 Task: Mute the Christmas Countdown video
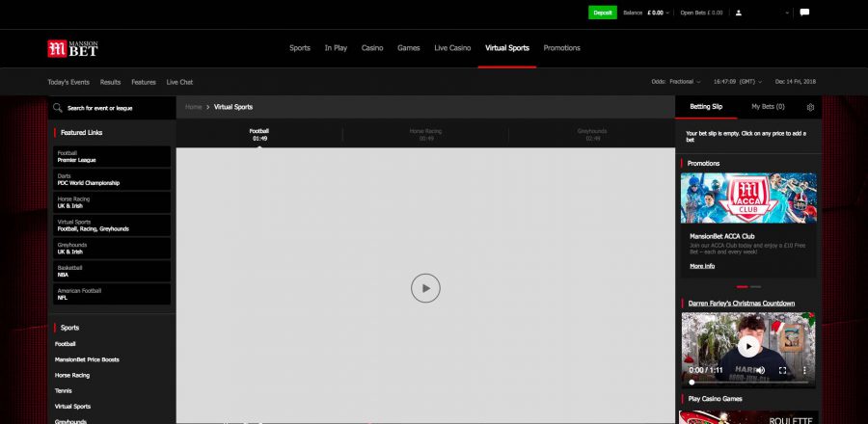(761, 370)
